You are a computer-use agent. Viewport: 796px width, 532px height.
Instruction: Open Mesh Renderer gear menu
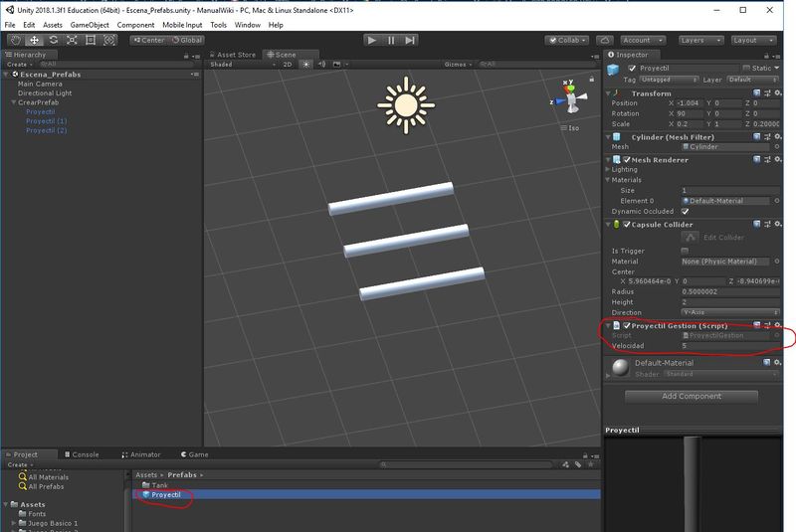click(777, 159)
